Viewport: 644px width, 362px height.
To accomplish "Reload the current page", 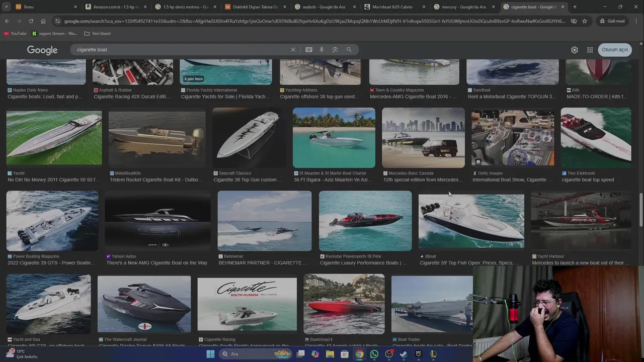I will 31,21.
